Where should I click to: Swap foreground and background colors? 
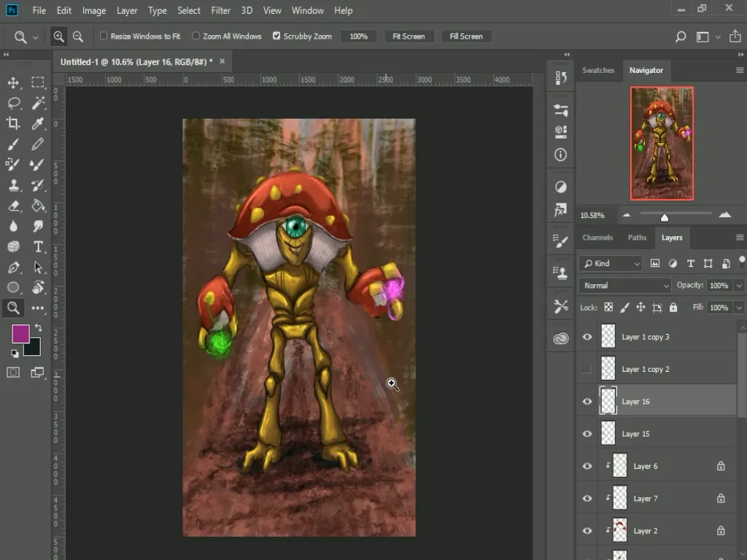[x=38, y=327]
